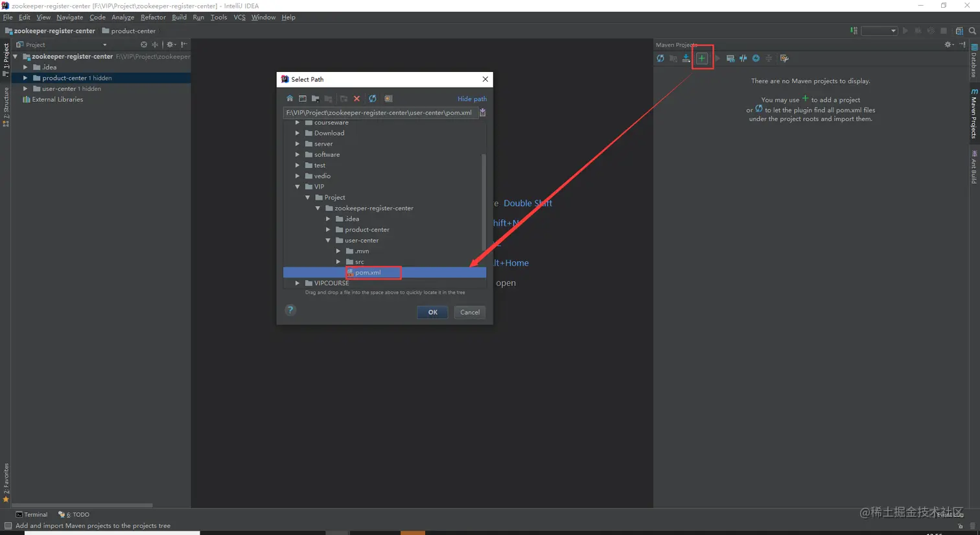980x535 pixels.
Task: Expand the src folder in Select Path
Action: 338,262
